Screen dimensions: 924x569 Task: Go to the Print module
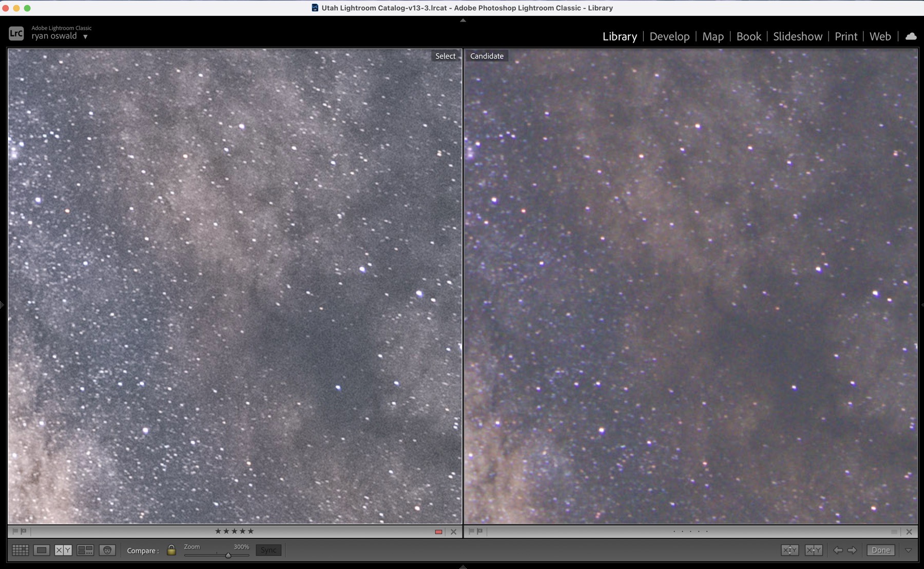tap(846, 36)
